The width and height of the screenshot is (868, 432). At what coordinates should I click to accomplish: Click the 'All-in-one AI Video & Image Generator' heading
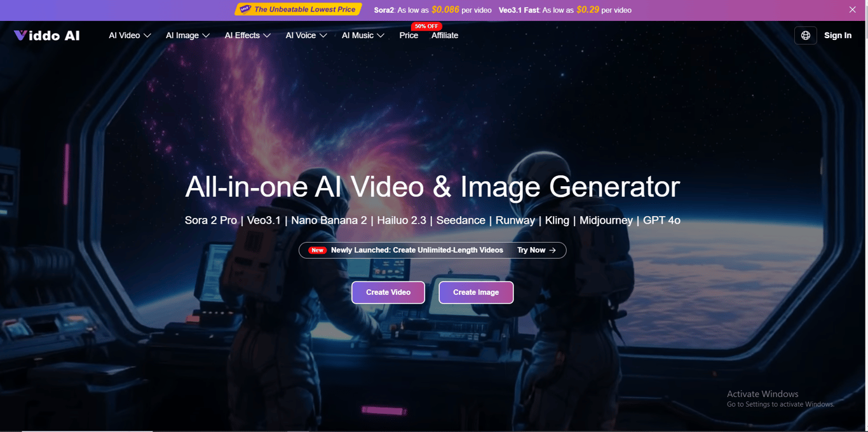coord(433,187)
